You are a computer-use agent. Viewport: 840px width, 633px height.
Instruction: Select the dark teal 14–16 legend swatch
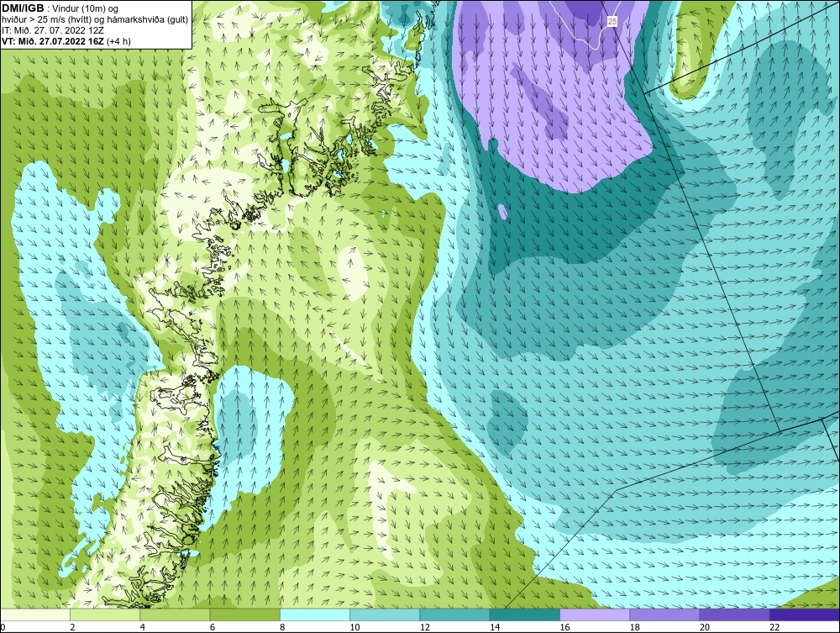[525, 615]
